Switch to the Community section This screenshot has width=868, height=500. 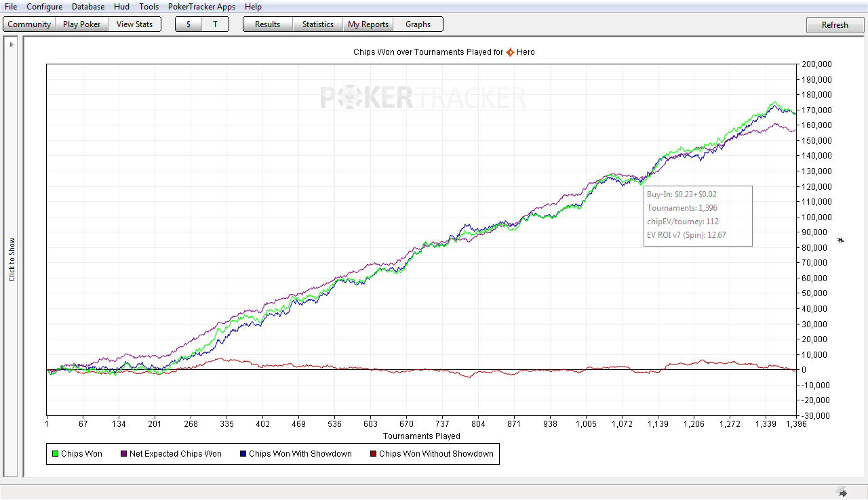tap(29, 24)
